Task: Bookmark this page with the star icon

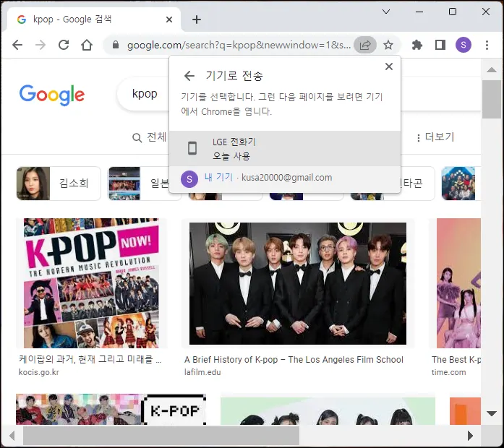Action: point(388,45)
